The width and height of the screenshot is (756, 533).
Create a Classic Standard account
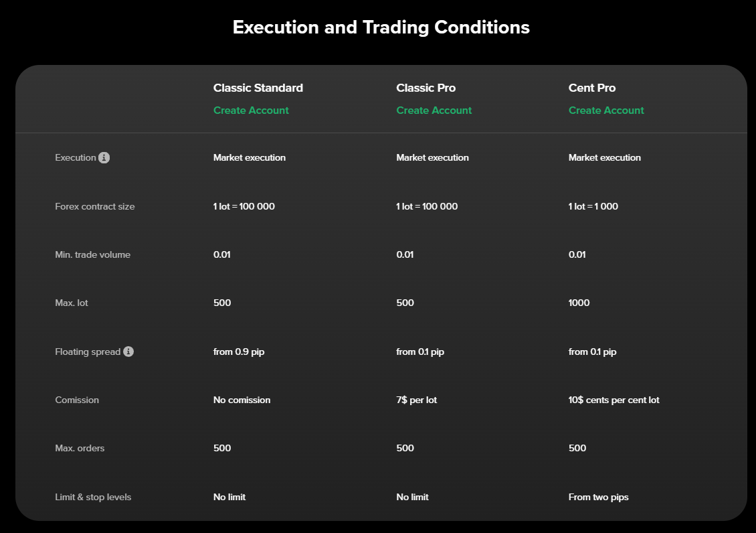251,110
